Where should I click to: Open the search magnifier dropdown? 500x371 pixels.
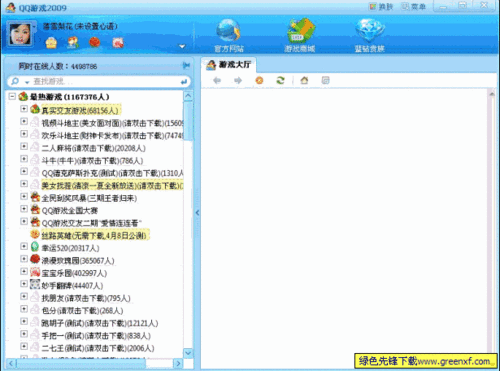27,82
